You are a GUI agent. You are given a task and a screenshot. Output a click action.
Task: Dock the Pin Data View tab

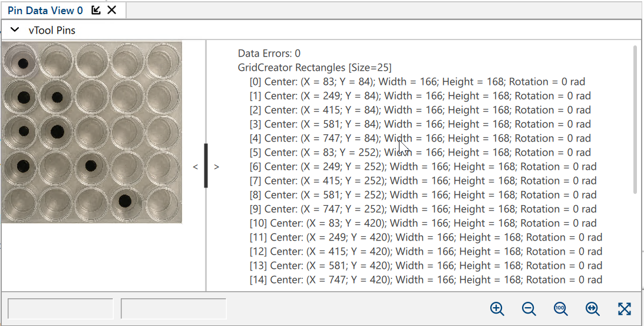coord(96,10)
